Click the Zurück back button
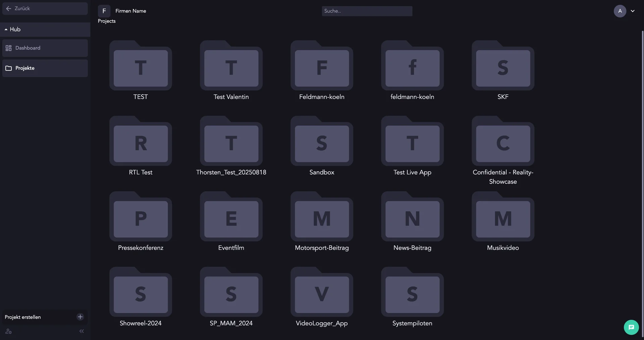The height and width of the screenshot is (340, 644). [x=45, y=8]
